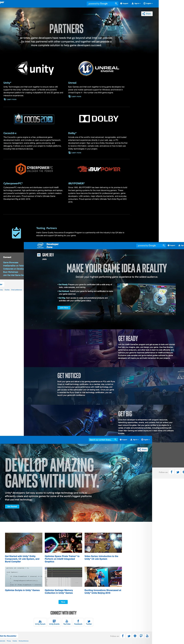The height and width of the screenshot is (644, 184).
Task: Open Support in the Partners page header
Action: point(124,4)
